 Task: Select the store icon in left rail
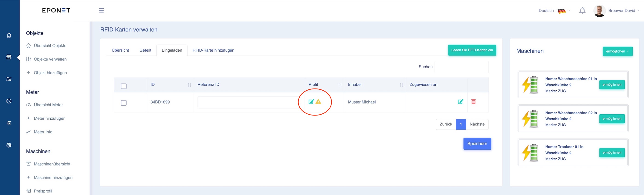point(9,57)
